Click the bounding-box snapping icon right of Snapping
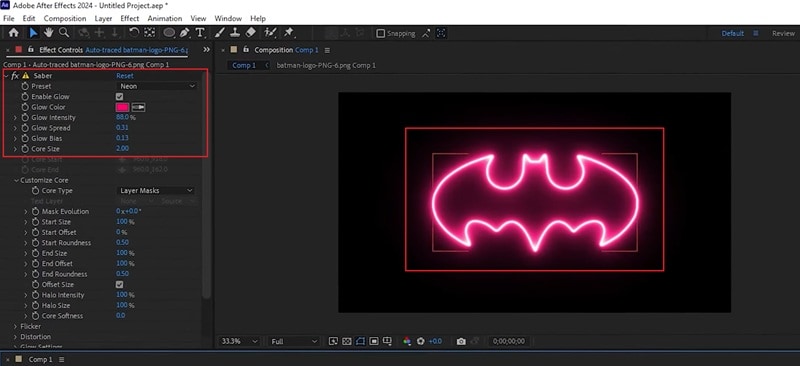Screen dimensions: 800x366 pos(441,33)
